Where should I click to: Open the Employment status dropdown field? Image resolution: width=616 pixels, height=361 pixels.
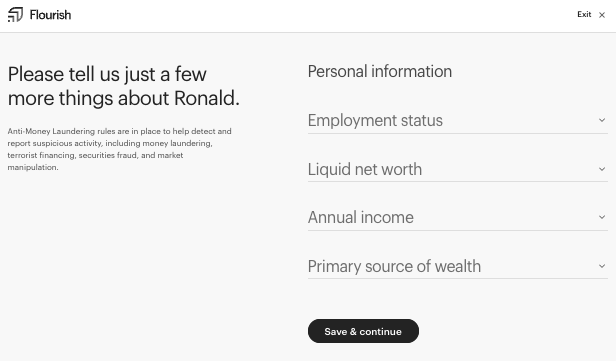[458, 121]
